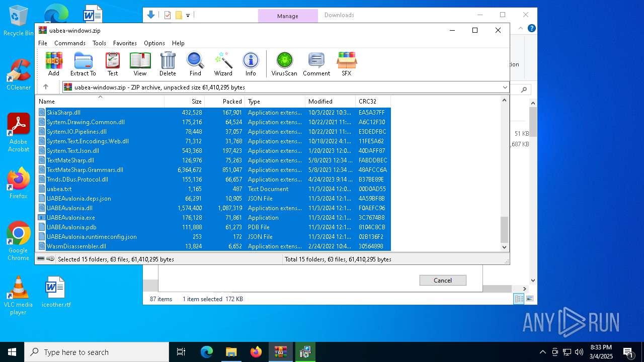Click the Task View taskbar button
The width and height of the screenshot is (644, 362).
click(x=181, y=352)
